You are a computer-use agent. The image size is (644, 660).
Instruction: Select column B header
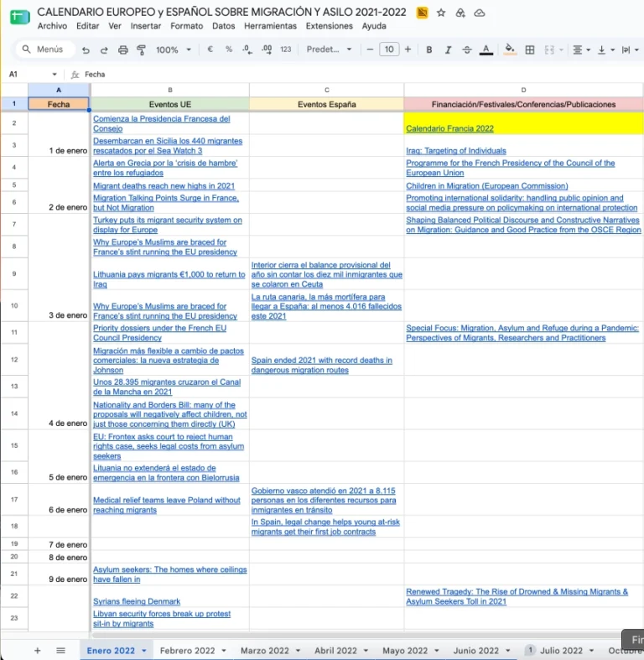click(x=170, y=90)
